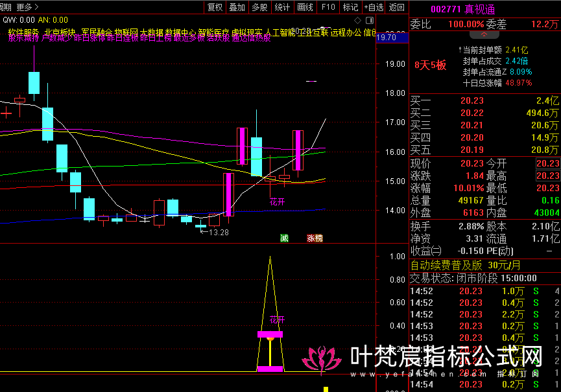
Task: Click the 换手 value 2.88%
Action: point(471,227)
